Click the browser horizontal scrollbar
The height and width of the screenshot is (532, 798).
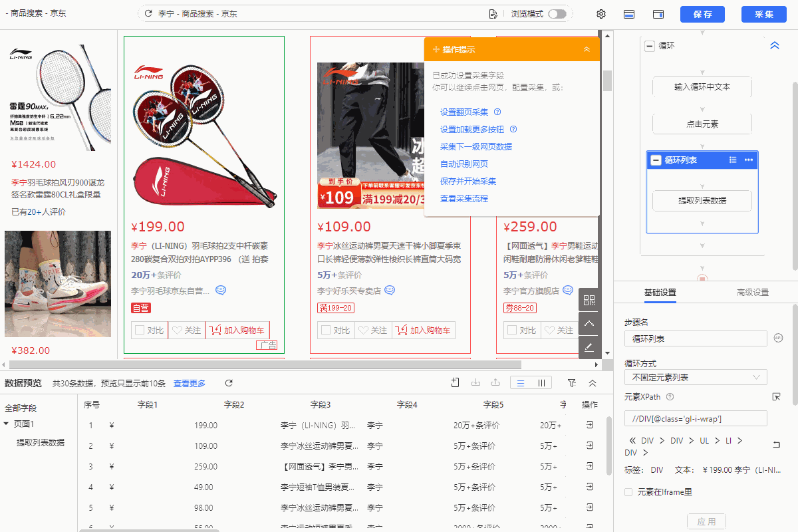(266, 364)
